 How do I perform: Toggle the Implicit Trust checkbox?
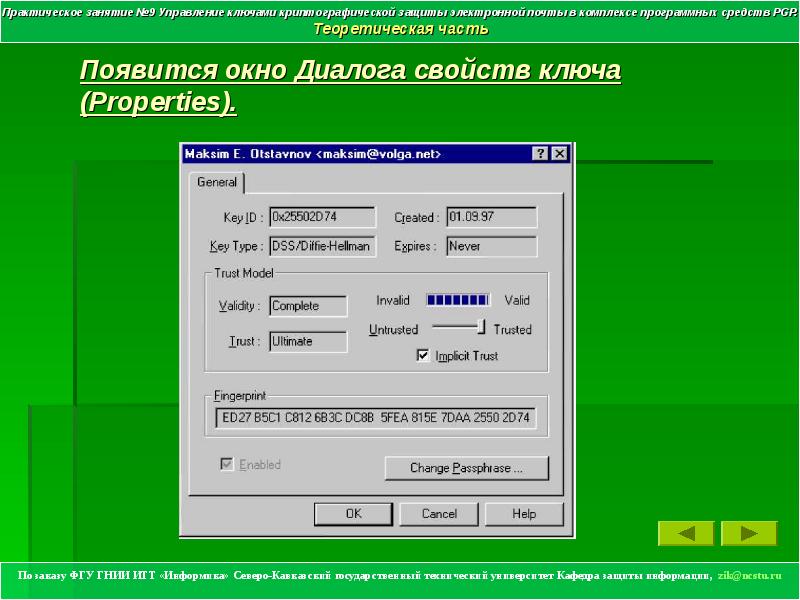pyautogui.click(x=423, y=355)
